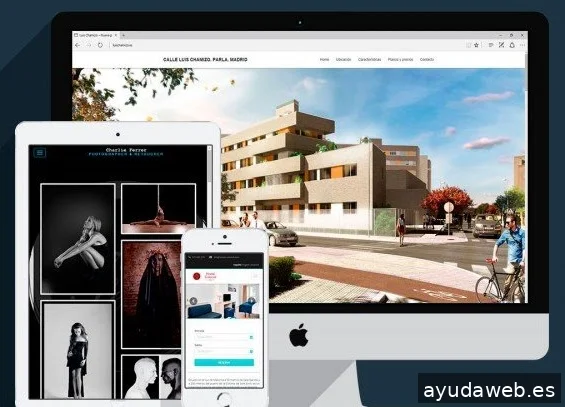Click the hotel room photo on the iPhone
The image size is (565, 407).
(224, 301)
